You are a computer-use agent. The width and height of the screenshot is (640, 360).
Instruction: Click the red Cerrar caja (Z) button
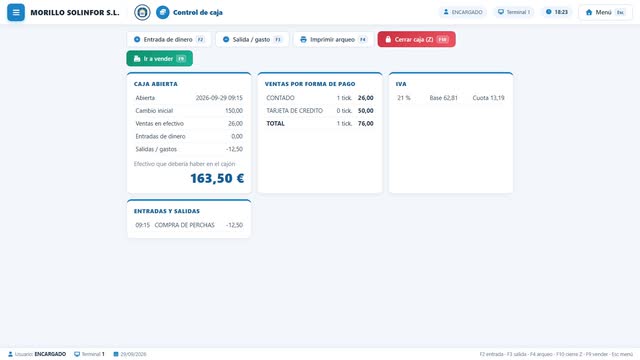coord(416,40)
